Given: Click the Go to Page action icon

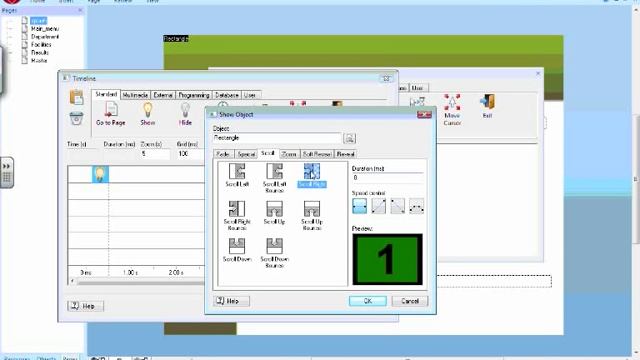Looking at the screenshot, I should coord(111,114).
